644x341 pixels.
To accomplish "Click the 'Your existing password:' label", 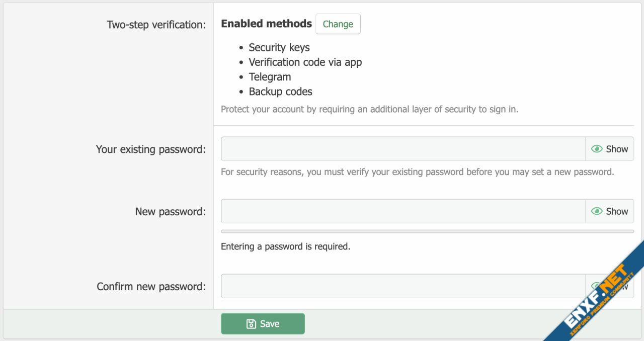I will tap(150, 149).
